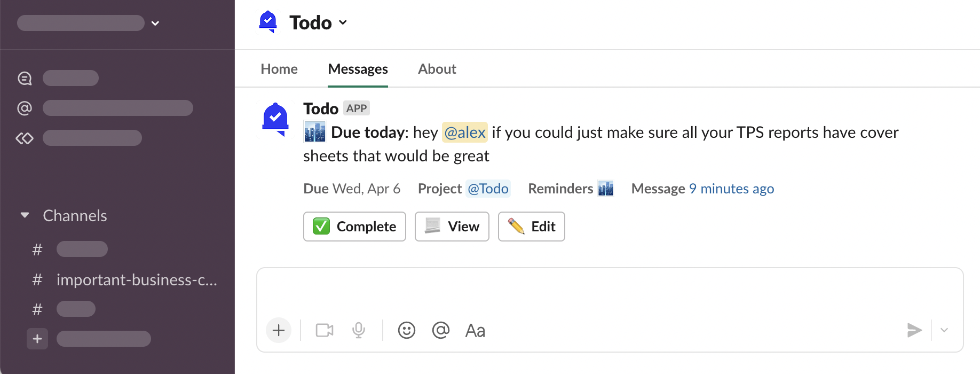Click the microphone audio clip icon

point(359,331)
